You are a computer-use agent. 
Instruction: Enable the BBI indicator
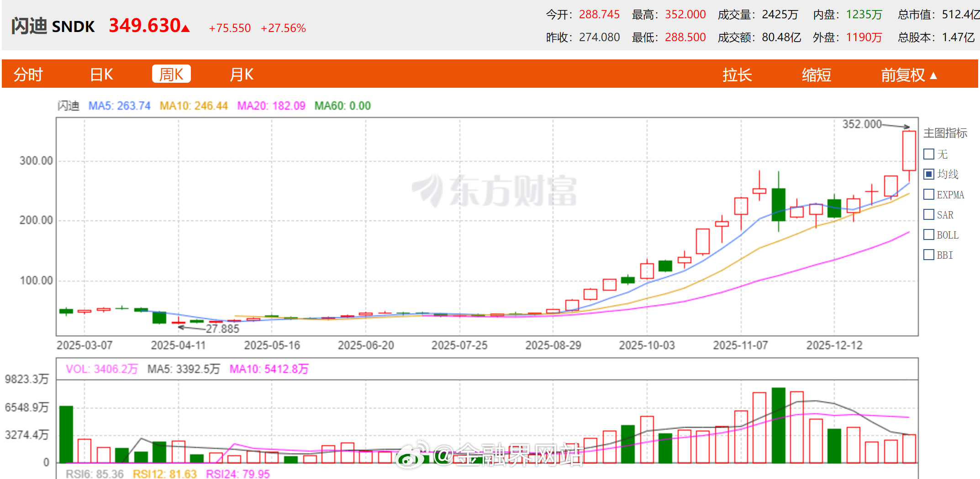tap(928, 255)
